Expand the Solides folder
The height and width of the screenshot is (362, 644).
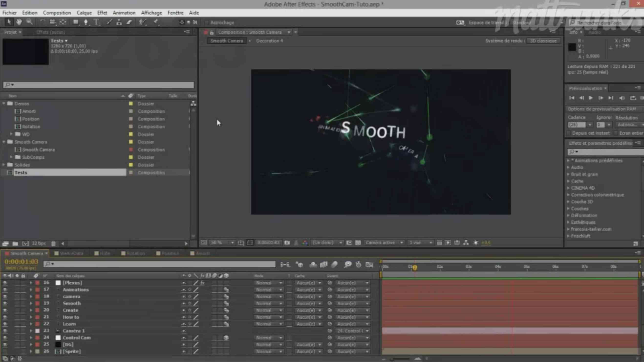pyautogui.click(x=4, y=165)
